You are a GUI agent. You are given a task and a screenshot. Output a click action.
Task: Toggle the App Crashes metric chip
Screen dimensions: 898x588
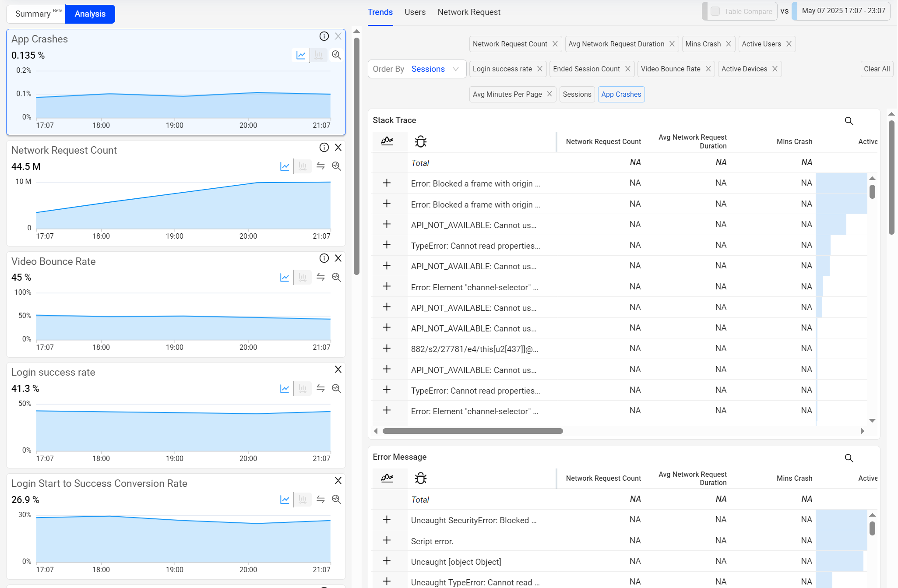tap(621, 94)
